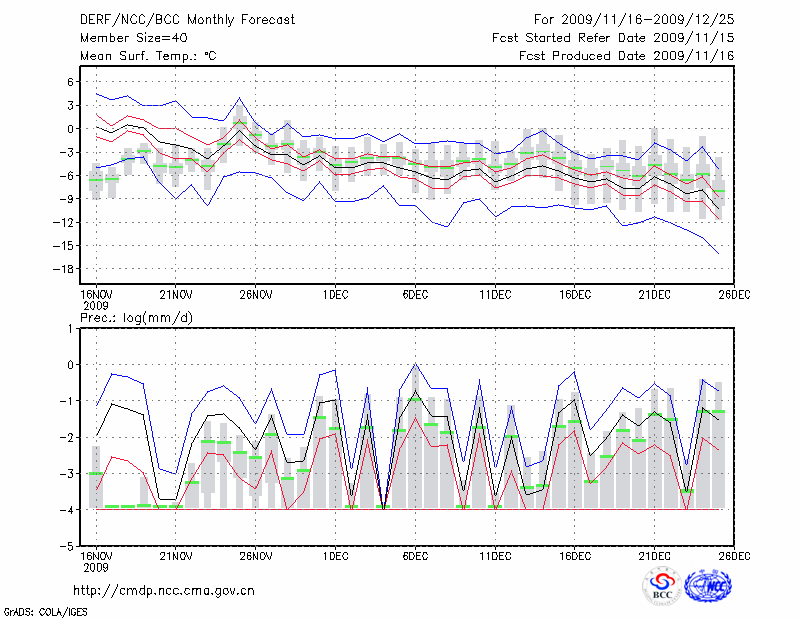Click the -5 value on precipitation y-axis
The width and height of the screenshot is (800, 618).
[x=68, y=547]
